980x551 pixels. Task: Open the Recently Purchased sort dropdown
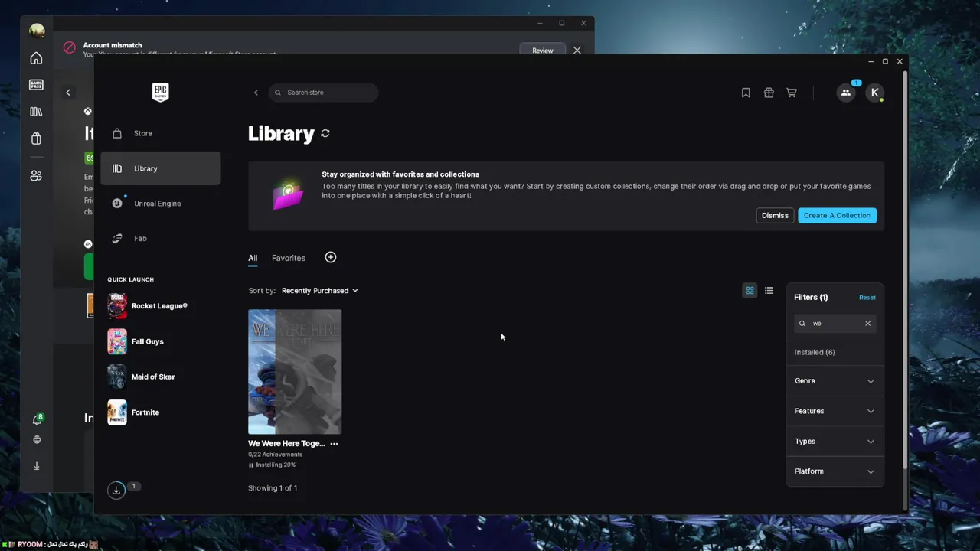tap(319, 291)
